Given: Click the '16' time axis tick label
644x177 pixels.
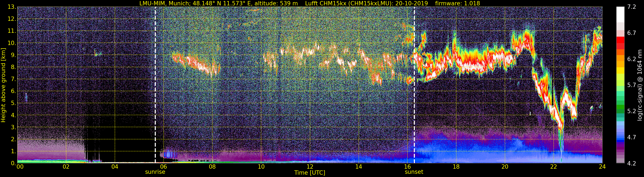Looking at the screenshot, I should coord(407,167).
